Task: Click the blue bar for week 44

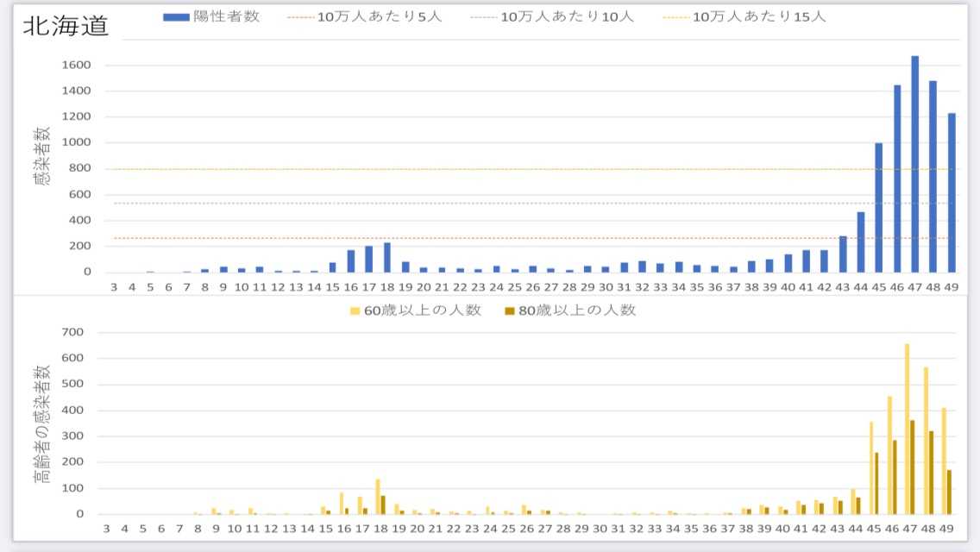Action: point(861,241)
